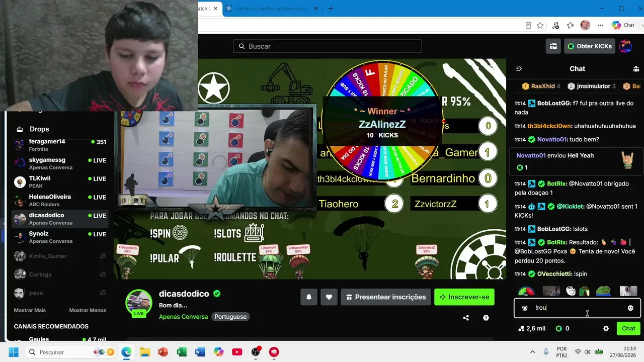The image size is (644, 362).
Task: Click the KICKs balance icon below chat
Action: (558, 328)
